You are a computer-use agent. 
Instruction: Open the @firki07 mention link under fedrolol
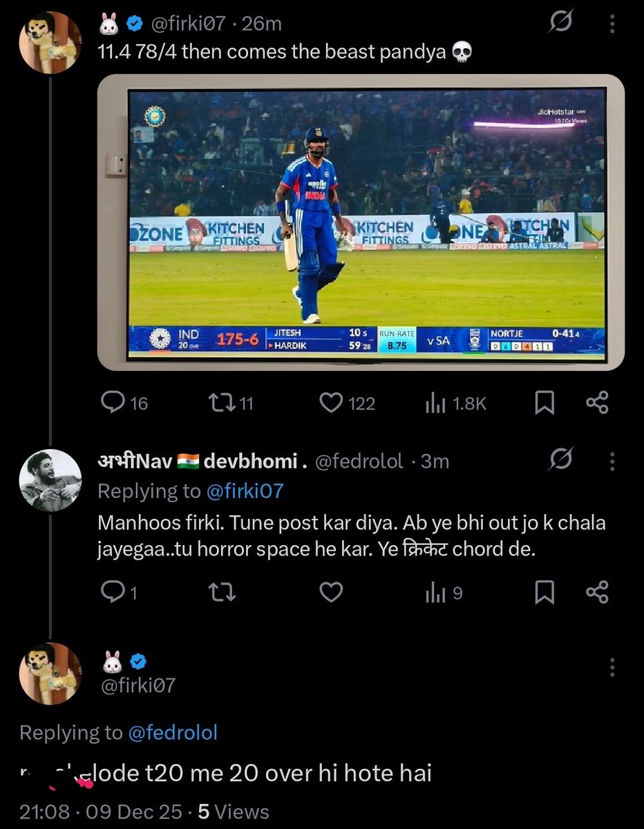click(245, 491)
